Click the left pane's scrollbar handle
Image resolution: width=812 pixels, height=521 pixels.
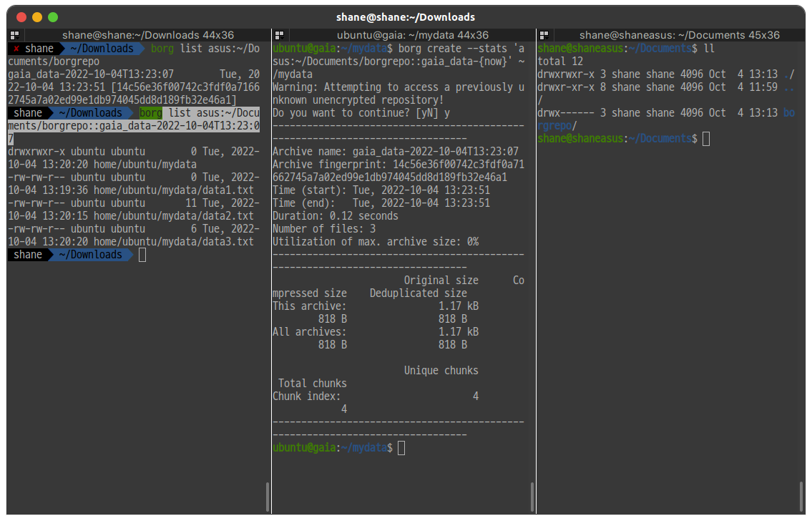coord(268,497)
